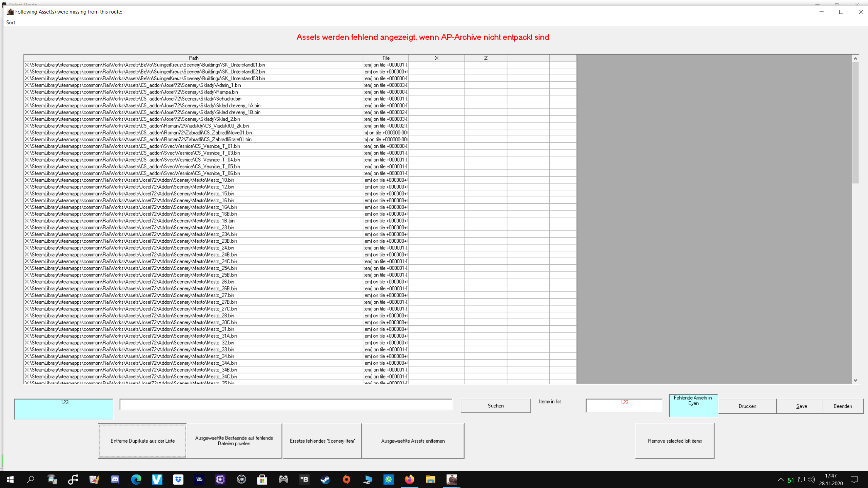Click the search text input field
868x488 pixels.
click(285, 404)
